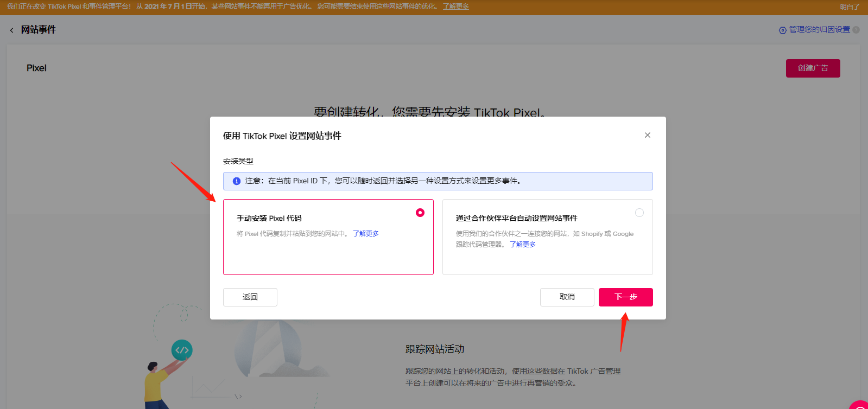This screenshot has width=868, height=409.
Task: Open 管理您的归因设置 link
Action: click(x=819, y=30)
